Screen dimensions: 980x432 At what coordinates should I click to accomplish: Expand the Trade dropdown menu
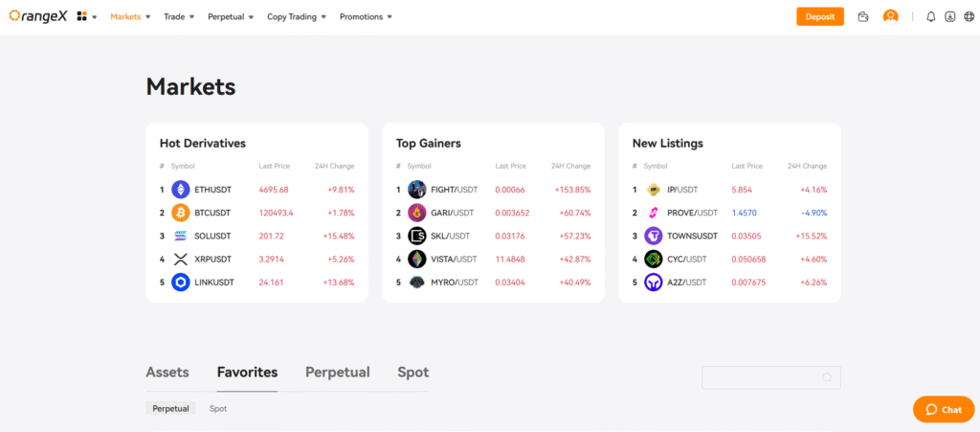pos(179,16)
